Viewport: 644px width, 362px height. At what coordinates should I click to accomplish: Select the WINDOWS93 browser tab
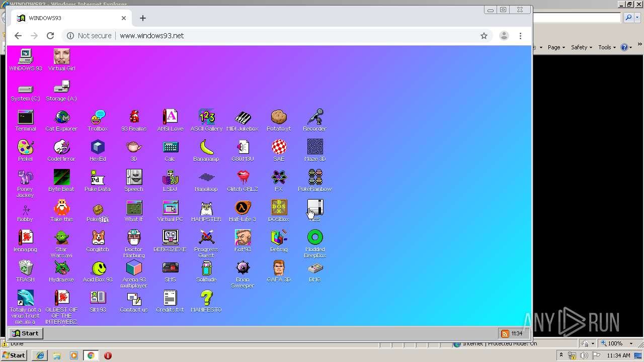coord(71,18)
